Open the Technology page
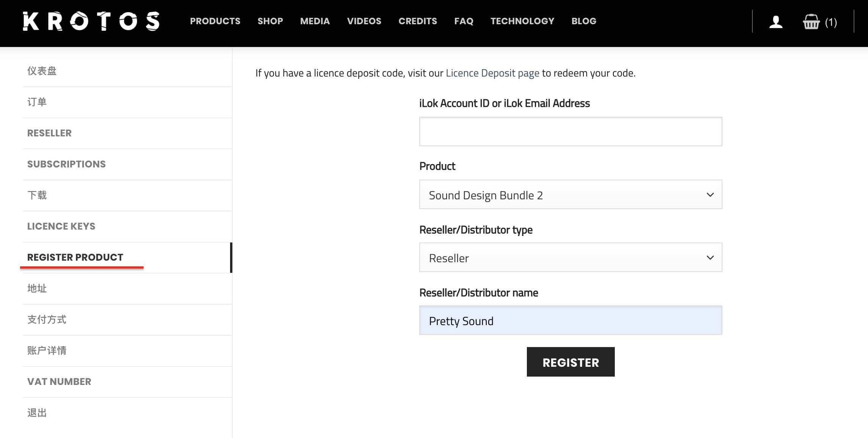The height and width of the screenshot is (438, 868). coord(522,21)
